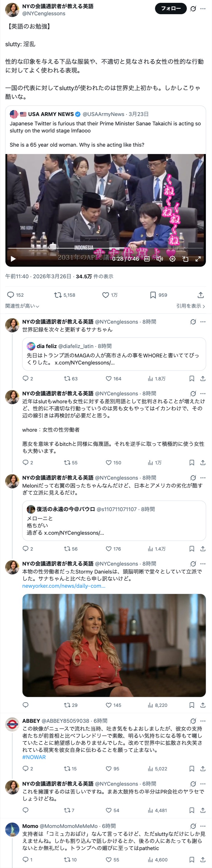The image size is (212, 868).
Task: Play the embedded video
Action: (13, 259)
